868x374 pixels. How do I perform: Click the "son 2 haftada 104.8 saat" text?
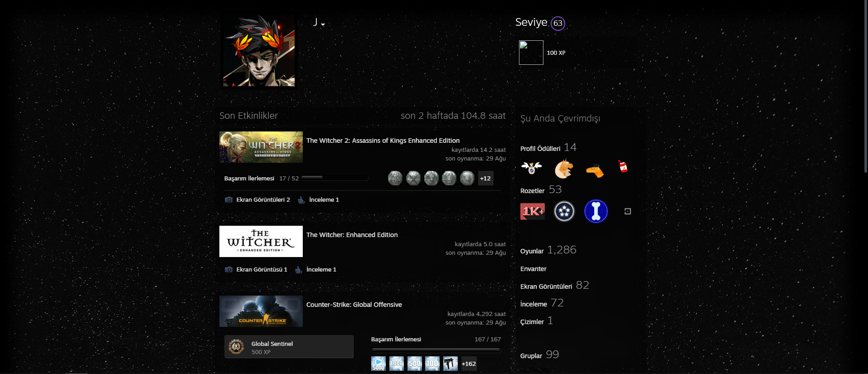453,116
